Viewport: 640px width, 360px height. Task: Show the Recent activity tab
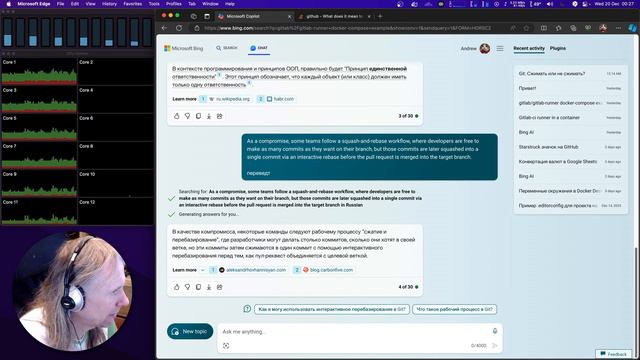tap(529, 48)
